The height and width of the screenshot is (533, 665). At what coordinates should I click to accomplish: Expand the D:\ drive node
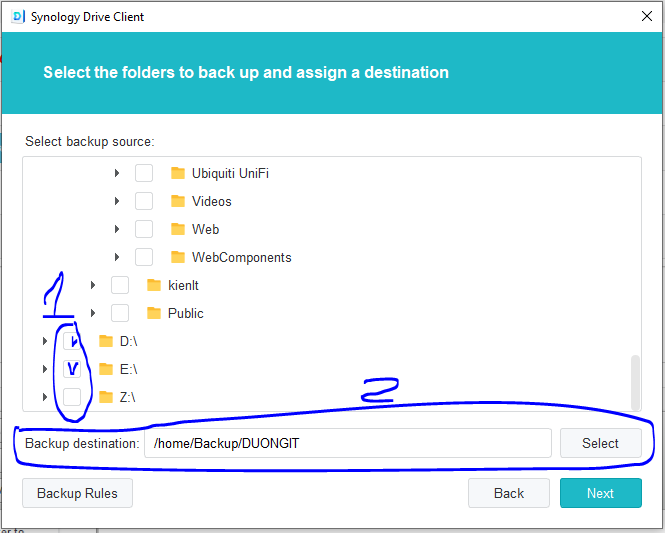coord(45,341)
